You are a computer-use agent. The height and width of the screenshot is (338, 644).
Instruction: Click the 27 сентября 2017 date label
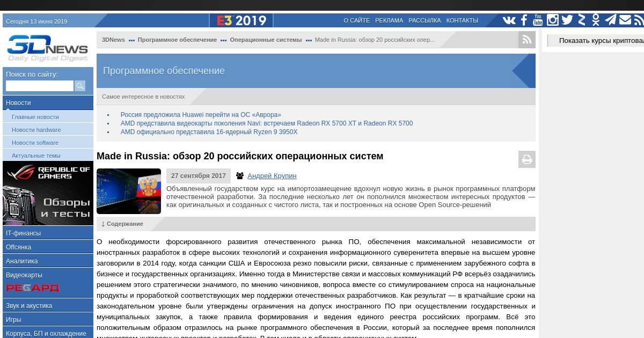coord(199,176)
